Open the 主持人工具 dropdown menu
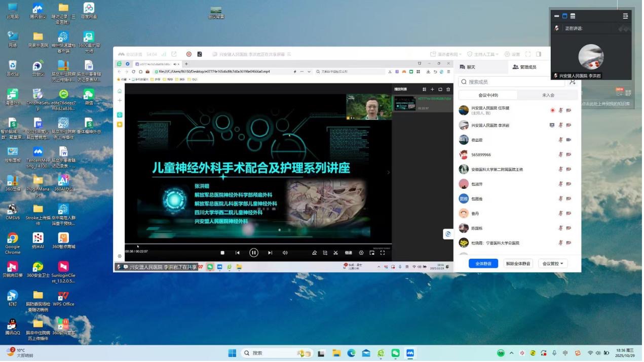Image resolution: width=644 pixels, height=362 pixels. tap(485, 54)
